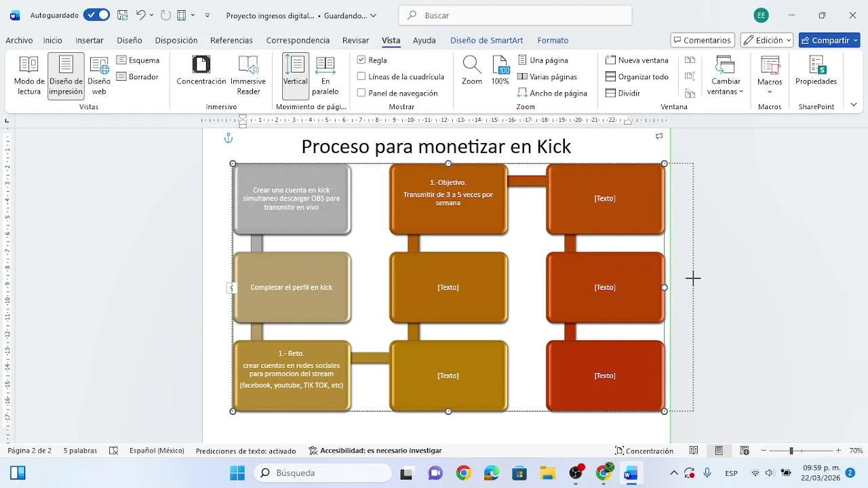868x488 pixels.
Task: Open Diseño de SmartArt tab
Action: point(487,40)
